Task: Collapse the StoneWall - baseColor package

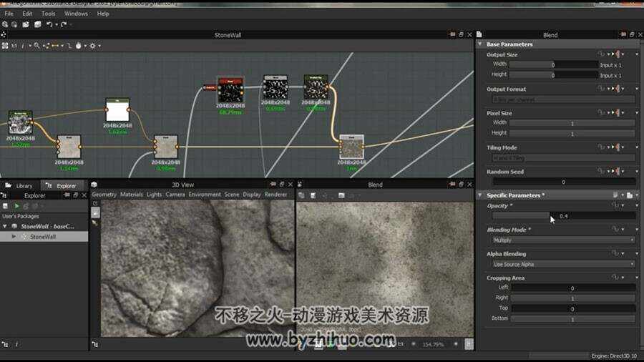Action: point(5,226)
